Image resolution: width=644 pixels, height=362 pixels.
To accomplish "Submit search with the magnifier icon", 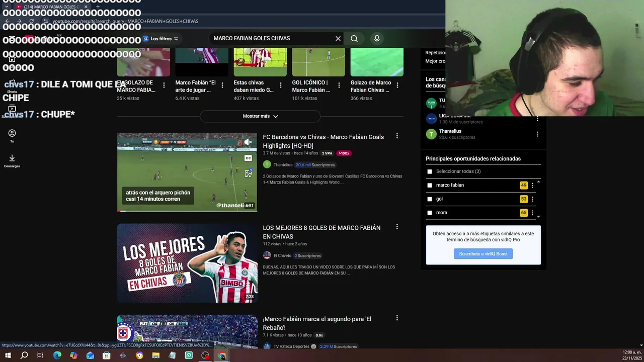I will [x=354, y=38].
